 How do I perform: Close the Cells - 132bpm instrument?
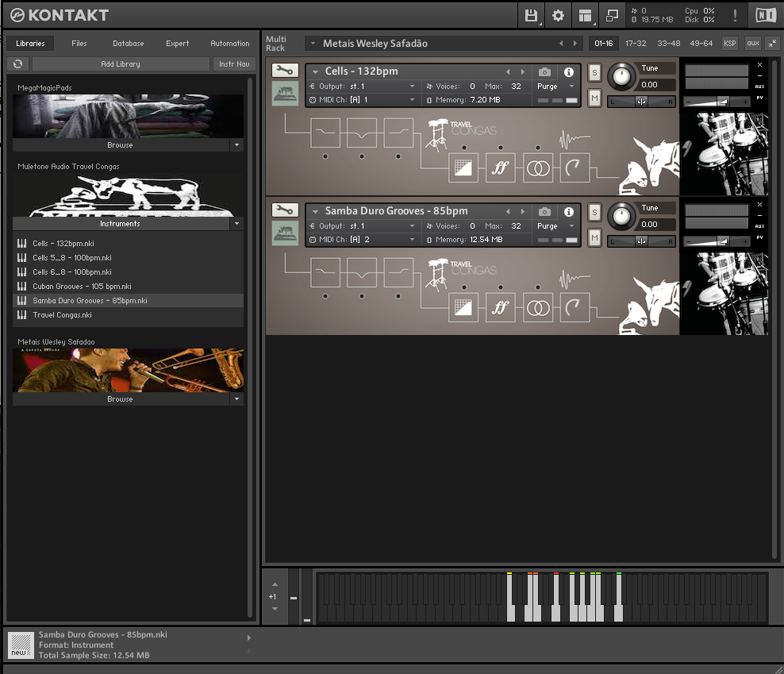759,65
